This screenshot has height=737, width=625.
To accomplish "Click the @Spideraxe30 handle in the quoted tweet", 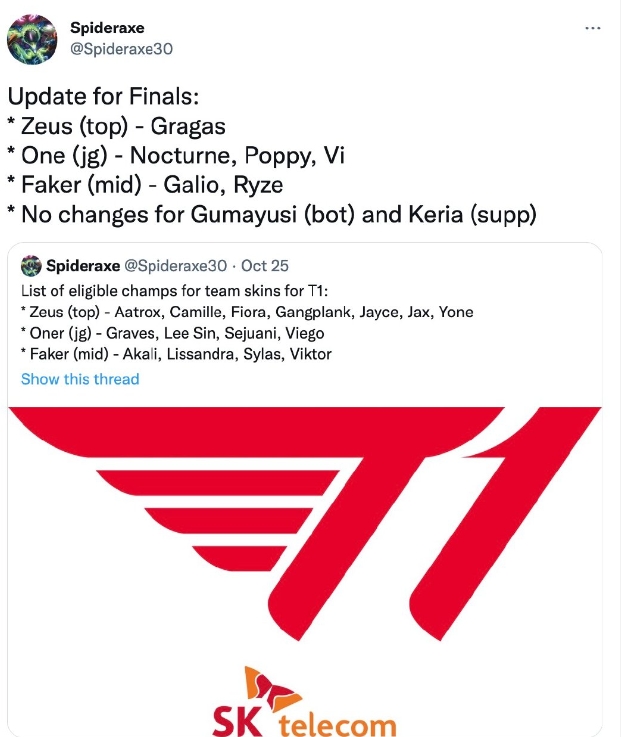I will tap(175, 266).
